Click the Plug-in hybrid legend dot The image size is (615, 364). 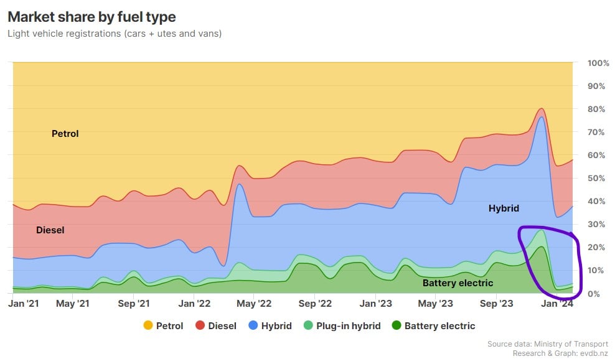(x=309, y=325)
